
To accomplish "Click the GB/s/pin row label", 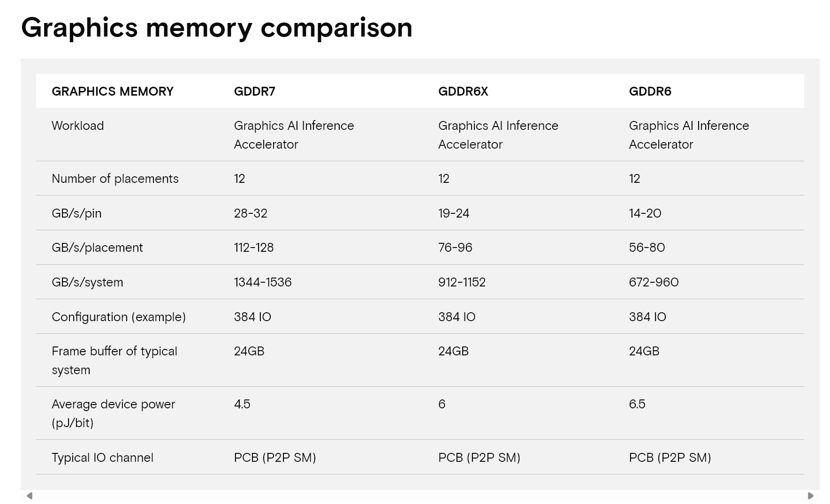I will tap(76, 213).
